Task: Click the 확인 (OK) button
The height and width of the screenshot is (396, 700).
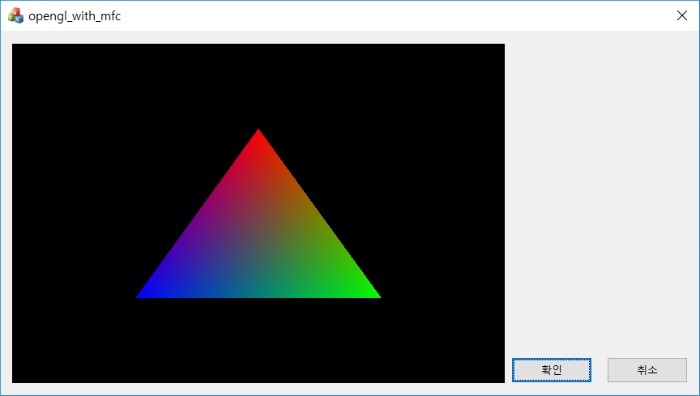Action: 551,370
